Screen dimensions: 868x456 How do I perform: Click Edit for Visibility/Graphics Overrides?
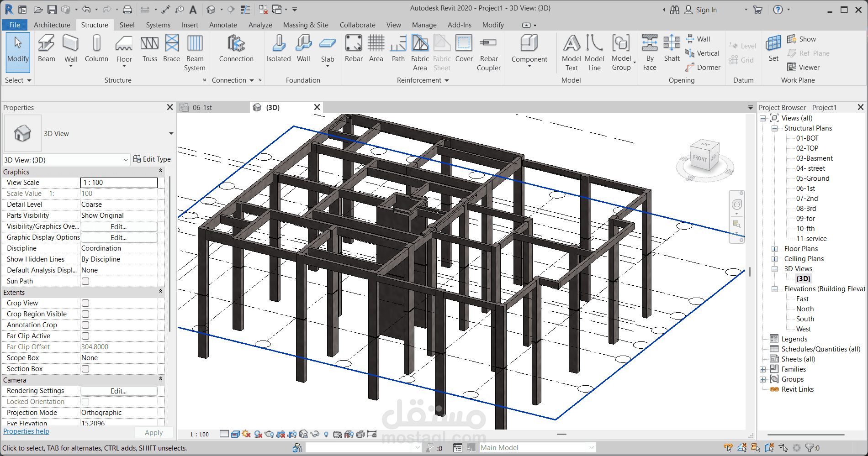119,226
